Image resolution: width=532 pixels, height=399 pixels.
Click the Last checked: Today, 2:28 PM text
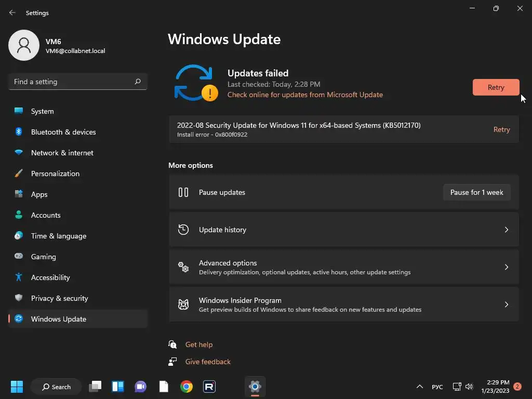click(274, 84)
